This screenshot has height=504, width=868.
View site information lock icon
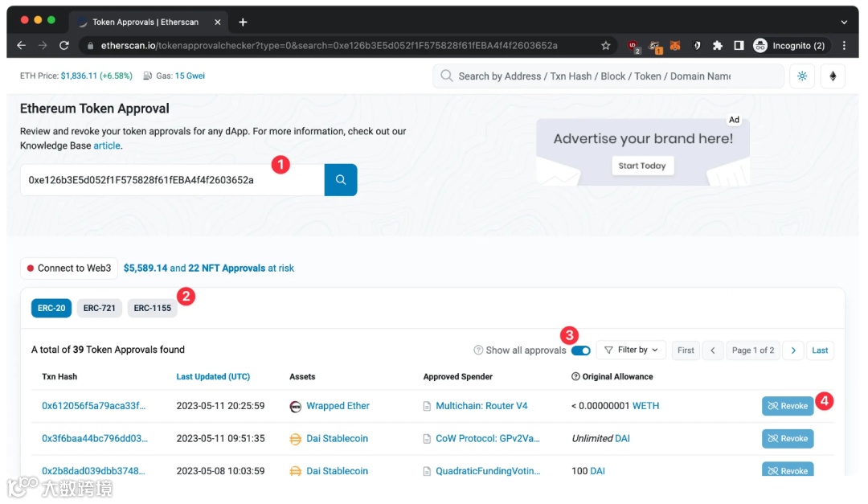pos(90,45)
